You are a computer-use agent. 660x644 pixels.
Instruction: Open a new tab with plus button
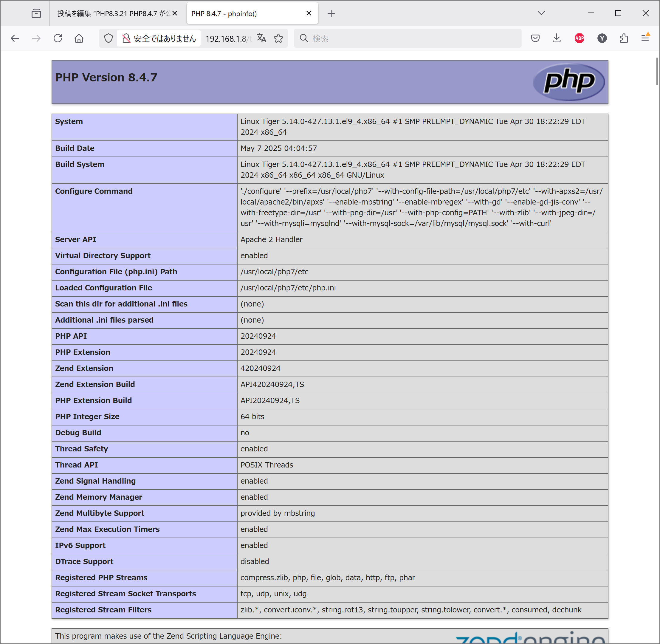pos(331,13)
